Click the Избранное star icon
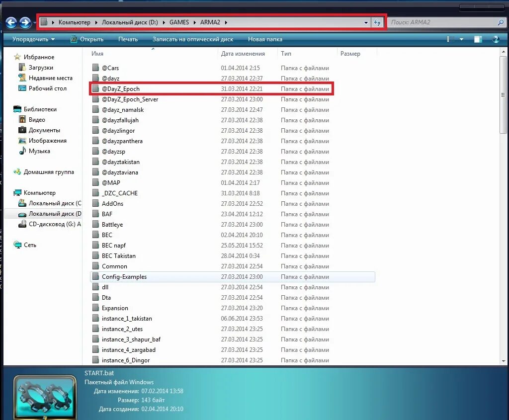The height and width of the screenshot is (420, 509). click(x=17, y=57)
